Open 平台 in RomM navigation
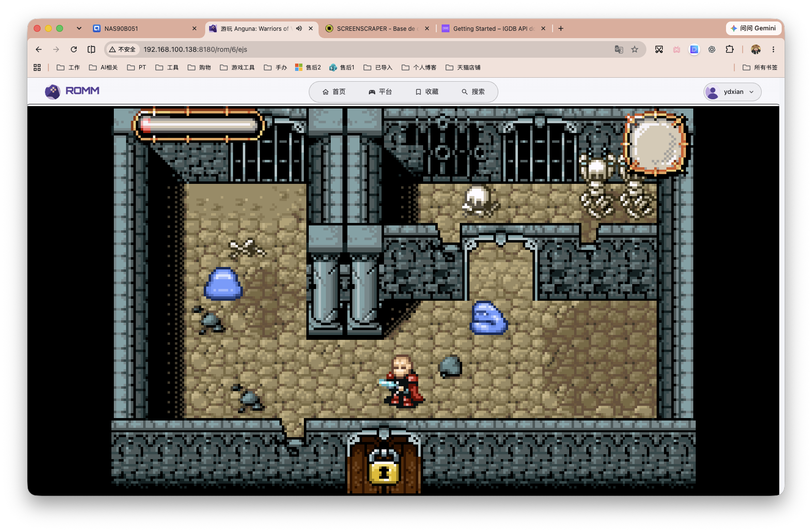This screenshot has width=812, height=532. pos(380,92)
